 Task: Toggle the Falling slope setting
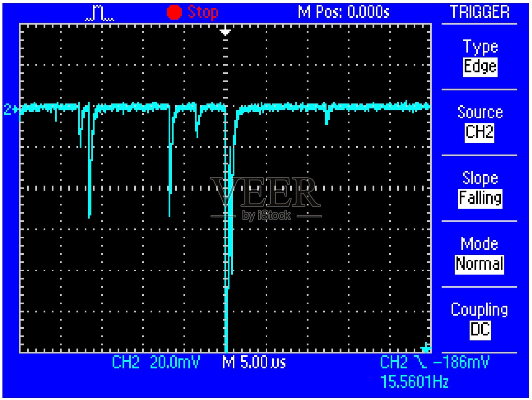tap(480, 198)
